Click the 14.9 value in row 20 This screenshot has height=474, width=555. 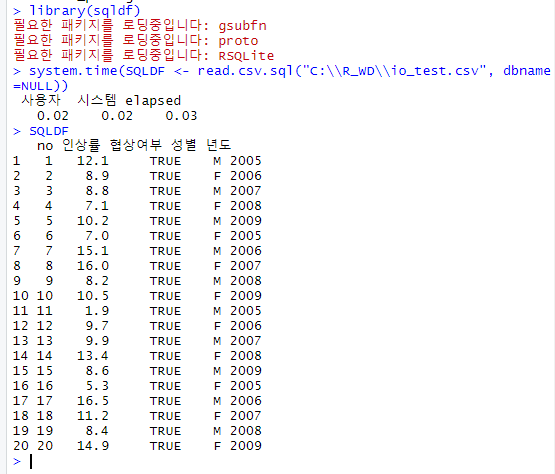click(93, 445)
